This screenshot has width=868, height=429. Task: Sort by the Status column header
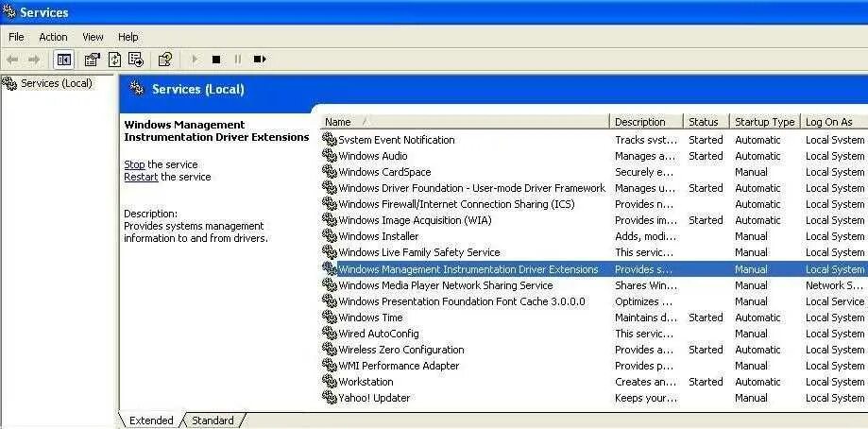point(706,122)
